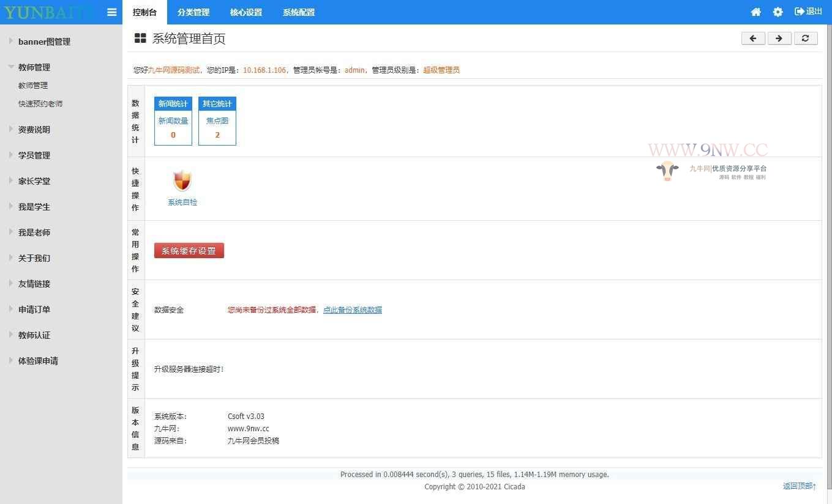Viewport: 832px width, 504px height.
Task: Expand the 申请订单 sidebar section
Action: pyautogui.click(x=34, y=309)
